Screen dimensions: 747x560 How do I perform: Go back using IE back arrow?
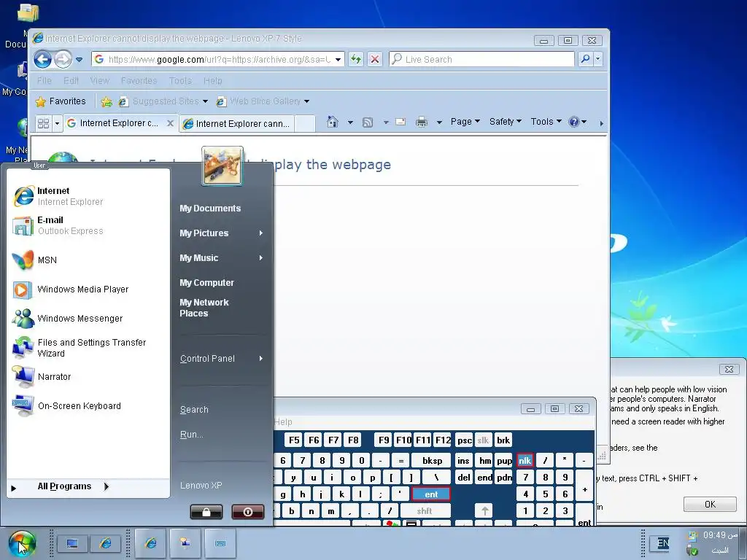43,60
